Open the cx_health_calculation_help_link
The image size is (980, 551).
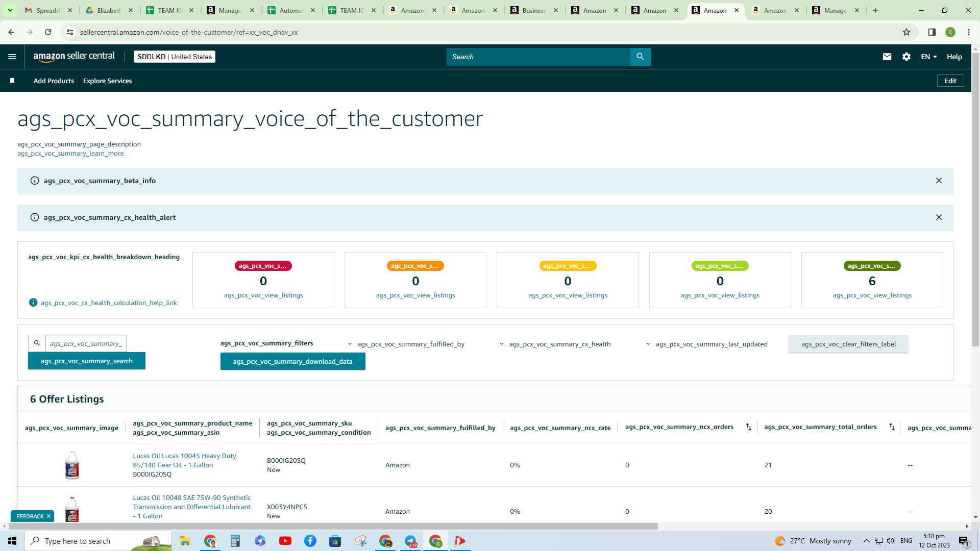tap(109, 303)
